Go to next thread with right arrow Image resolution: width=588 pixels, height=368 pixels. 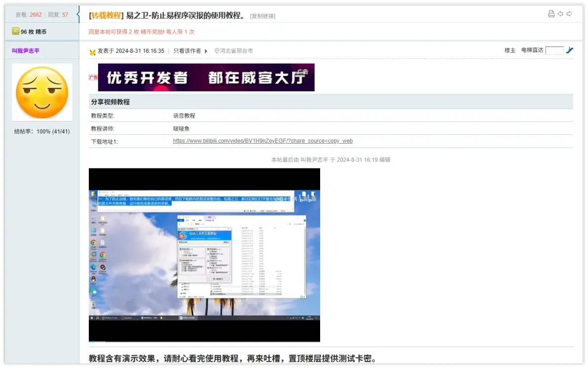(569, 14)
